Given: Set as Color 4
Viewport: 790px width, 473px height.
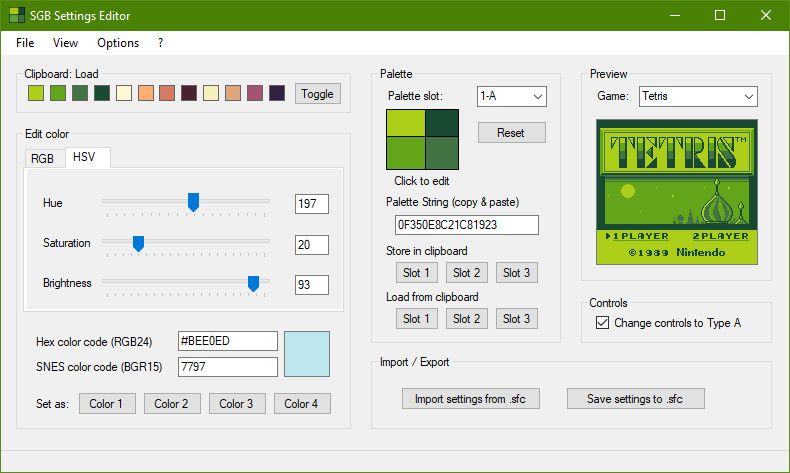Looking at the screenshot, I should point(302,403).
